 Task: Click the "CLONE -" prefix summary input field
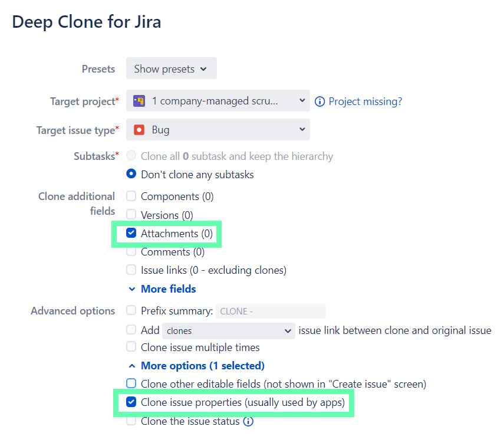click(x=271, y=311)
